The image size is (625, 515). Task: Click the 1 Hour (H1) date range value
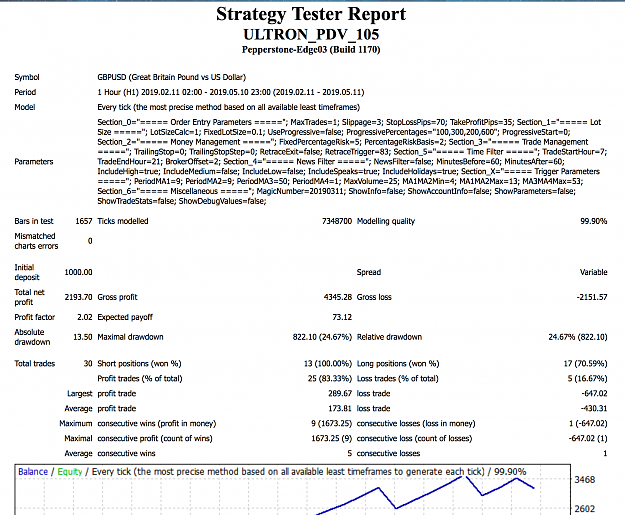point(230,92)
